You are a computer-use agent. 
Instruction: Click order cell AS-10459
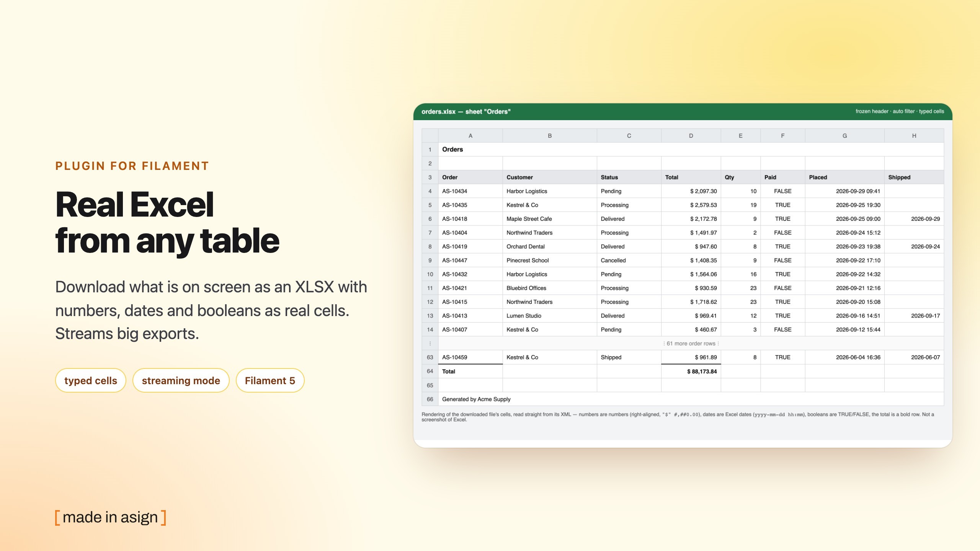(470, 357)
